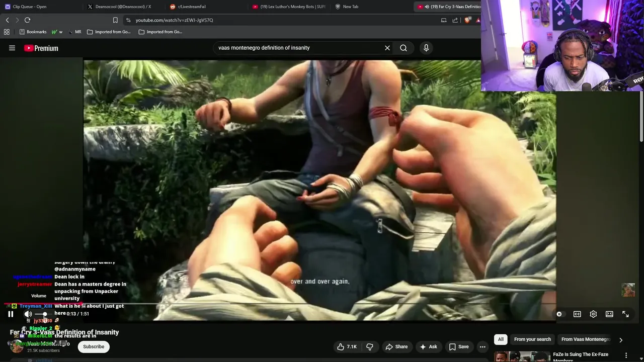This screenshot has width=644, height=362.
Task: Open the player settings gear
Action: point(593,314)
